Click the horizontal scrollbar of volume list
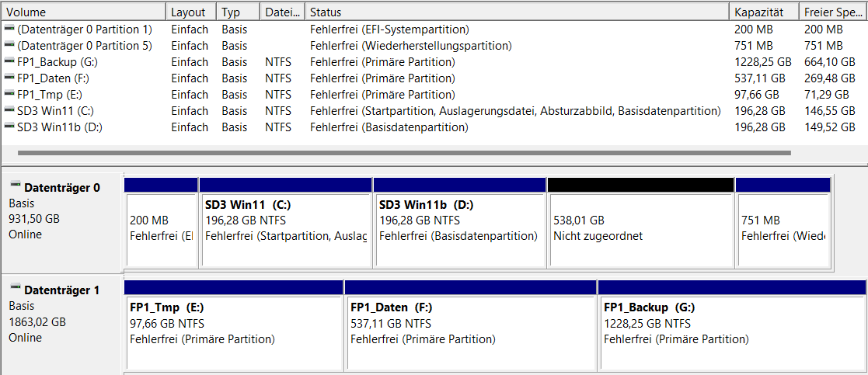868x375 pixels. [403, 153]
